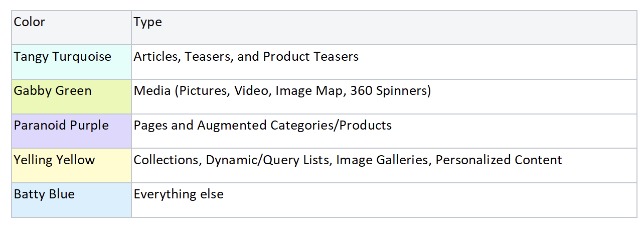Select the Gabby Green color cell
This screenshot has height=228, width=644.
(72, 96)
